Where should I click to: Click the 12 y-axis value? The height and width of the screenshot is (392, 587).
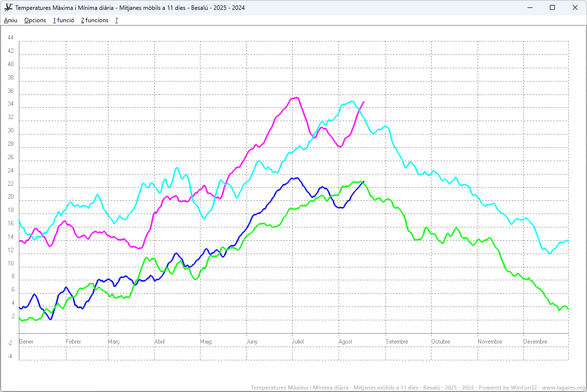pos(10,250)
